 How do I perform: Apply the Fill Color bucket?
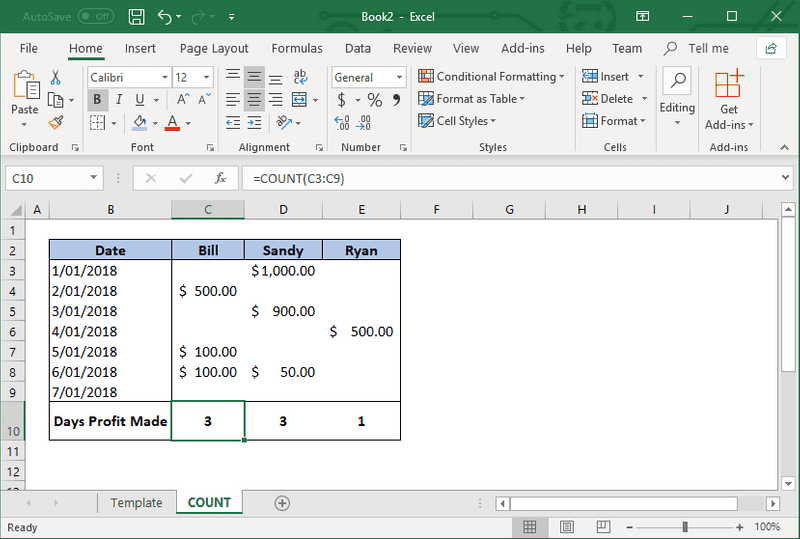140,122
